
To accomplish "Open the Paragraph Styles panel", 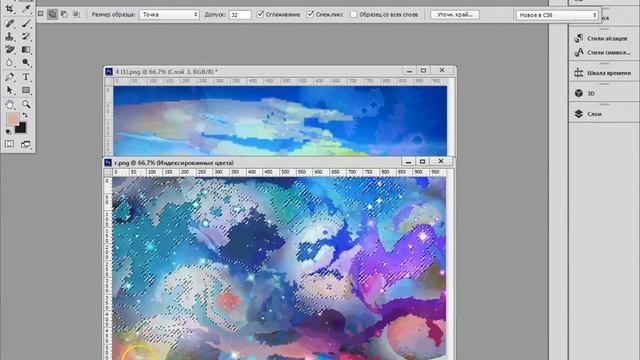I will pos(602,38).
